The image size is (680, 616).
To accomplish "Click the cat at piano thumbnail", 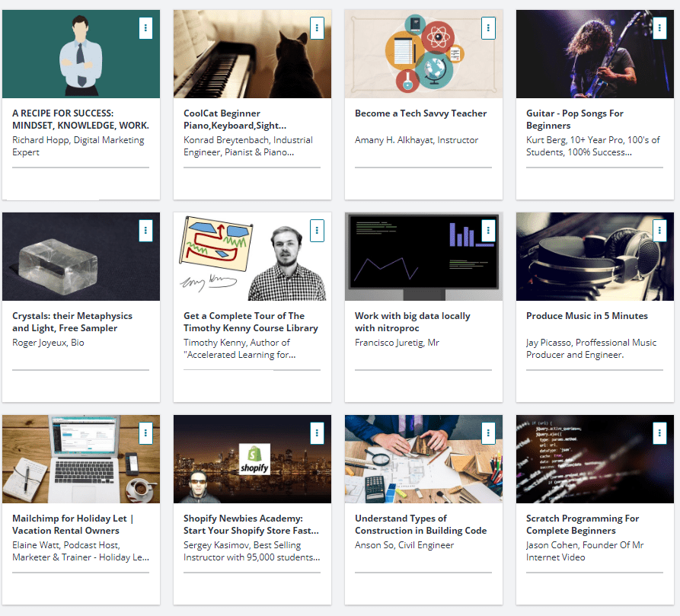I will click(252, 54).
